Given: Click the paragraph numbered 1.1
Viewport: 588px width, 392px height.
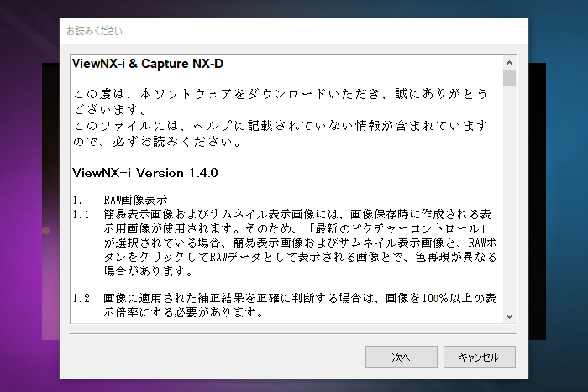Looking at the screenshot, I should pos(285,243).
